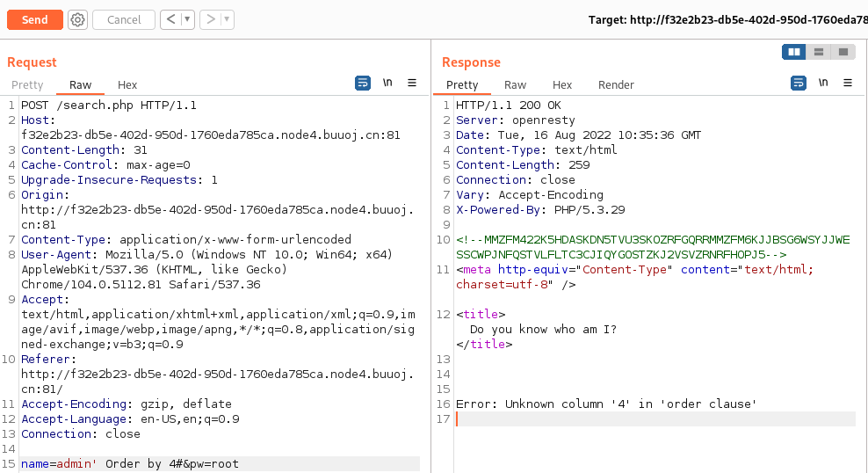Open the Response Hex tab
Image resolution: width=868 pixels, height=473 pixels.
pos(562,84)
